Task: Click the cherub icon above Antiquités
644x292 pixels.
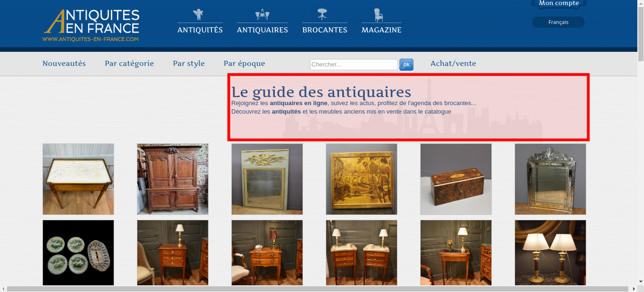Action: tap(198, 14)
